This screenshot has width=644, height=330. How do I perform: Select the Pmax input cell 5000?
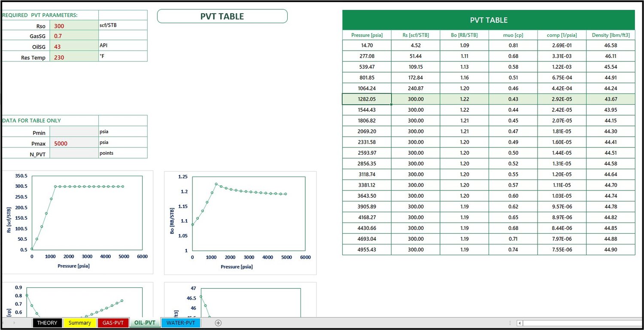point(74,143)
